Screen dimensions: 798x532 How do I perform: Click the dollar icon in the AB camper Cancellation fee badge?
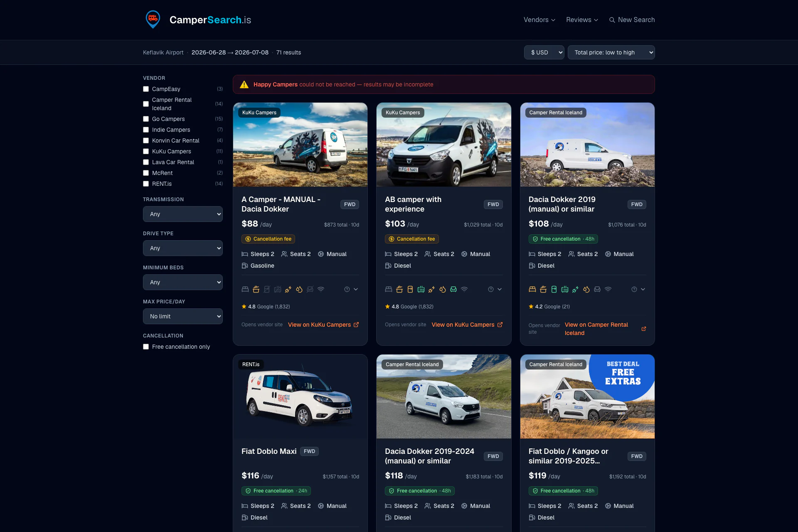392,239
